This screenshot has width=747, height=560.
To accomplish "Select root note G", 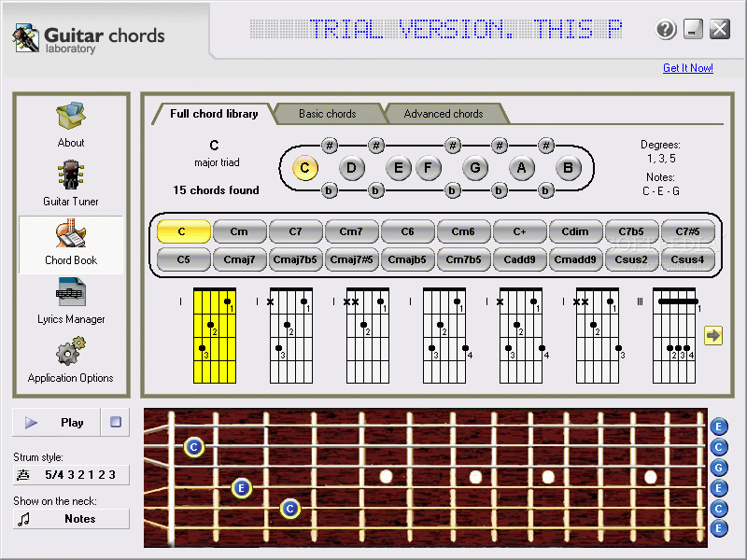I will coord(475,168).
